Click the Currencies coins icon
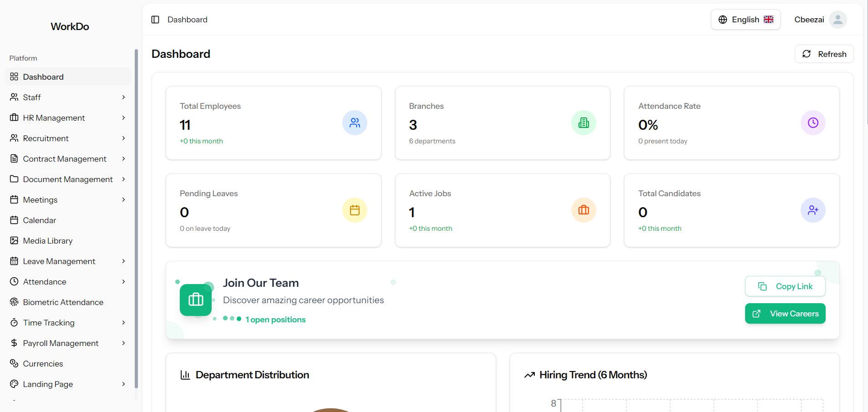This screenshot has height=412, width=868. (14, 363)
